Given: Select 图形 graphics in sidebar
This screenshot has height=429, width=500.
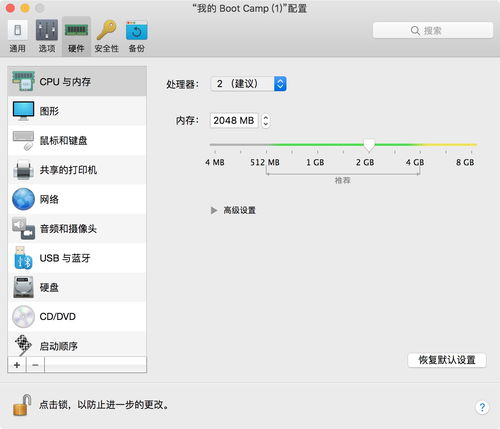Looking at the screenshot, I should coord(77,111).
